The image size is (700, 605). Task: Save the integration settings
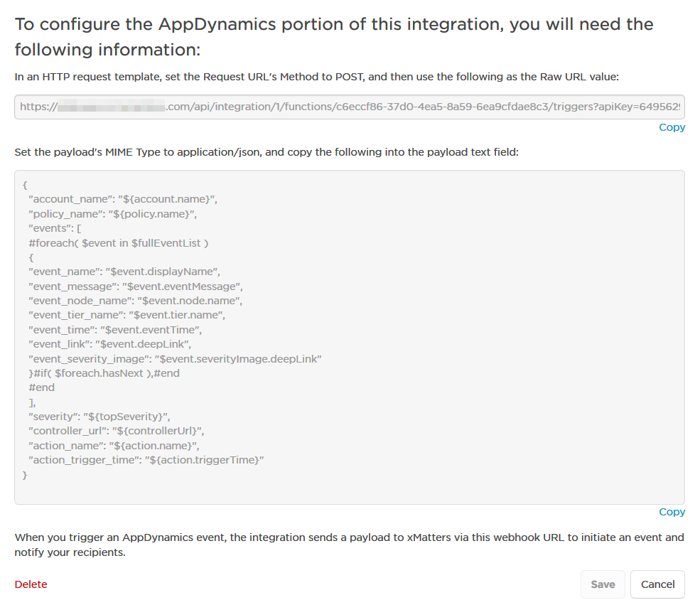pyautogui.click(x=603, y=584)
